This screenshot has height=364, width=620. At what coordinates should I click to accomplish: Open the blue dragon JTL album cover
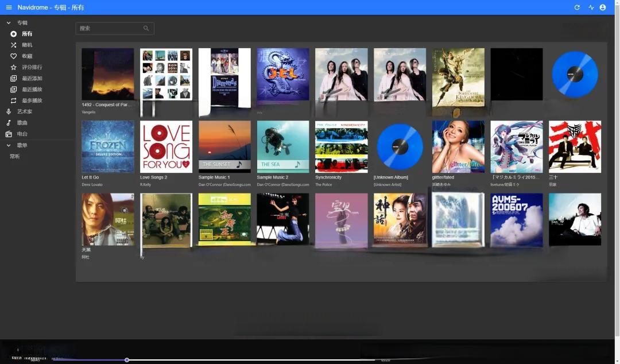click(283, 75)
